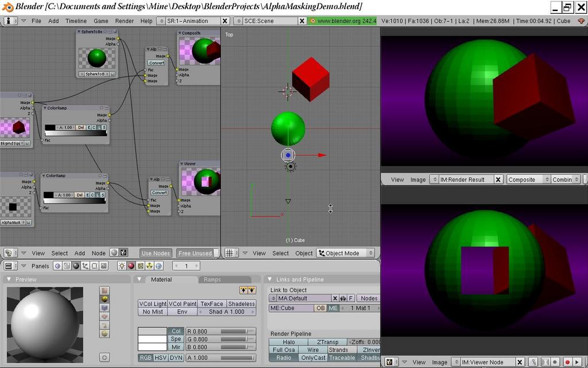The image size is (588, 368).
Task: Open the Combin pass dropdown
Action: click(x=565, y=179)
